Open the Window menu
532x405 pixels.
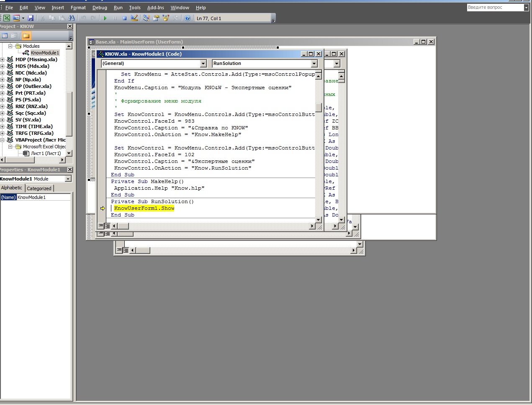click(180, 8)
